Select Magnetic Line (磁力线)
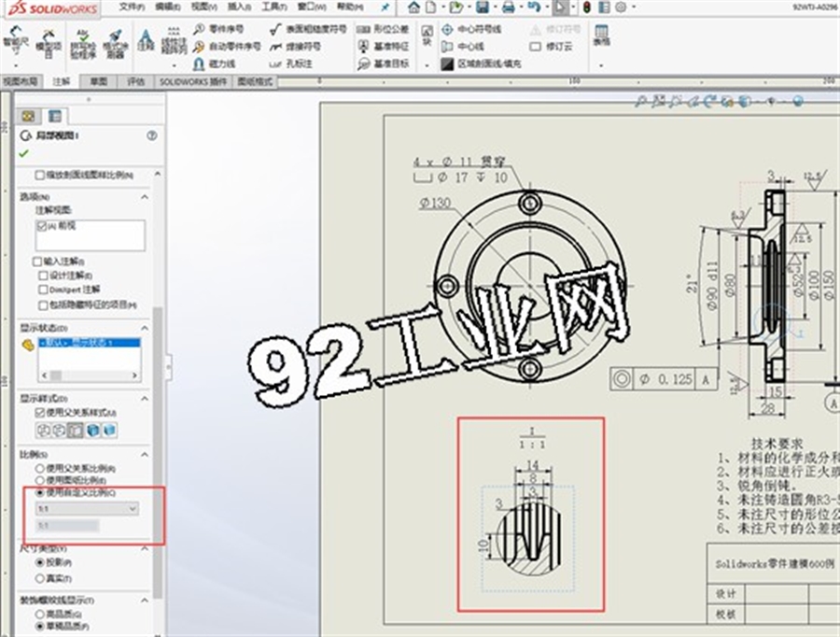Image resolution: width=840 pixels, height=637 pixels. [215, 64]
